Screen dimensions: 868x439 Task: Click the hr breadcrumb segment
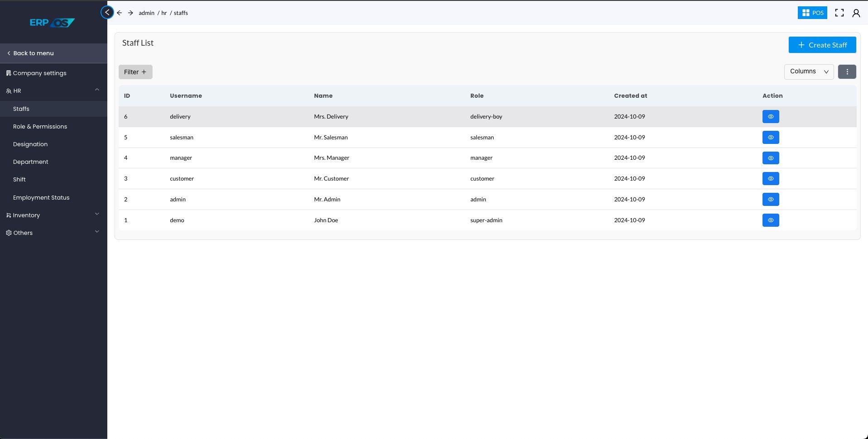click(164, 13)
